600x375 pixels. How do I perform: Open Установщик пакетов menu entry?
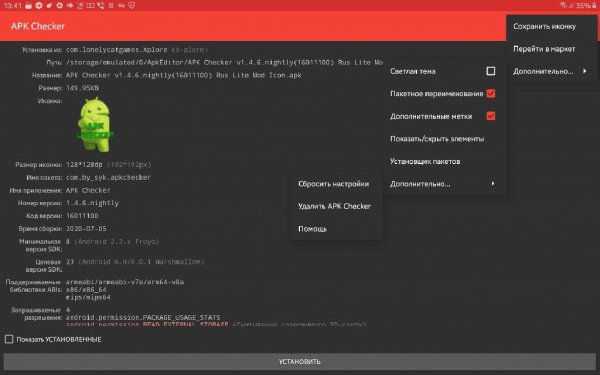coord(444,161)
